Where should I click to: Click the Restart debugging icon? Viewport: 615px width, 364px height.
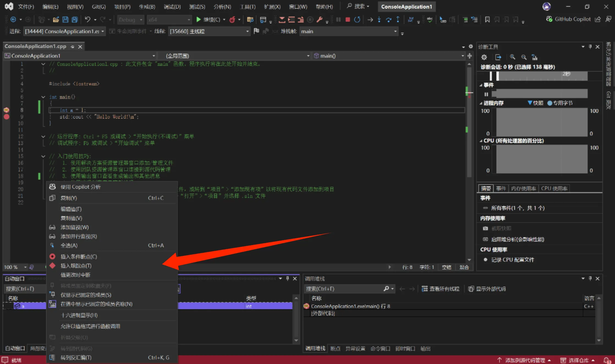pyautogui.click(x=357, y=20)
